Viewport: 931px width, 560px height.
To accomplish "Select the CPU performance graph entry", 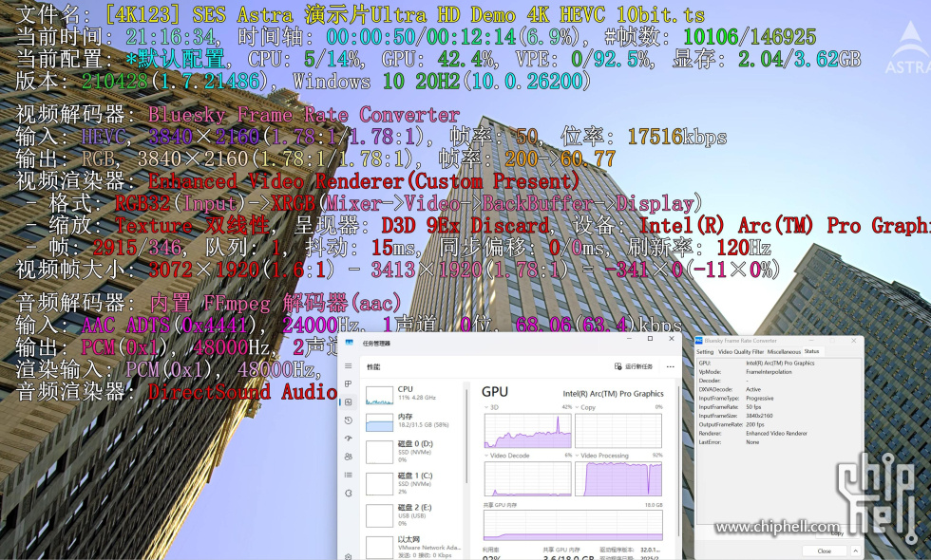I will 414,394.
